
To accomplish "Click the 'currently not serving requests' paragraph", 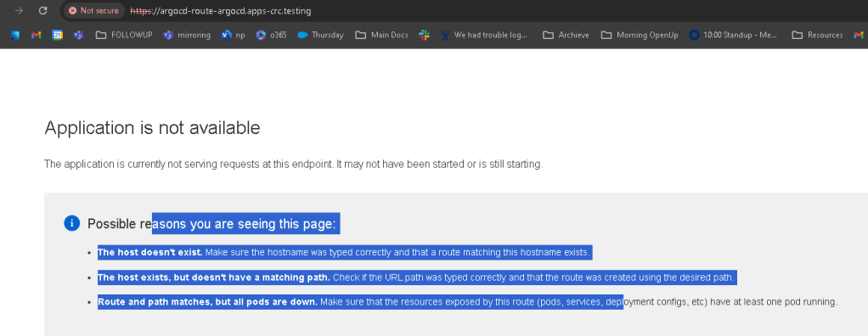I will (x=293, y=164).
